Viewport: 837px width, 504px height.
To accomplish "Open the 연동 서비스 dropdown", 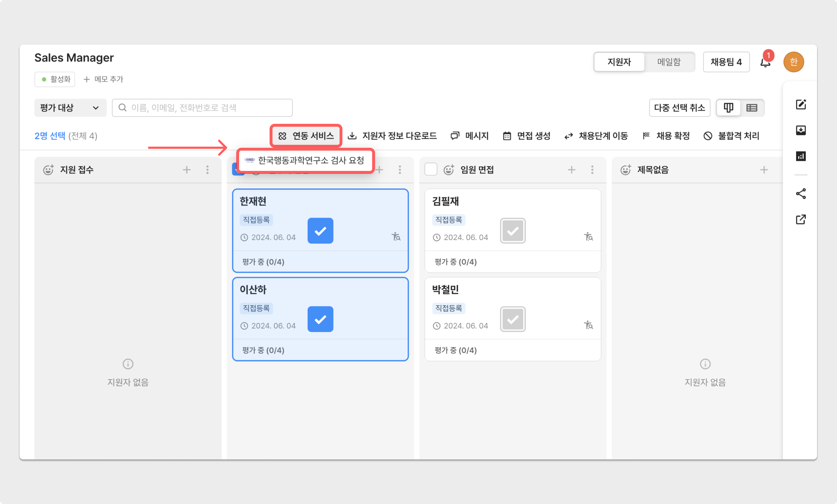I will (x=306, y=136).
